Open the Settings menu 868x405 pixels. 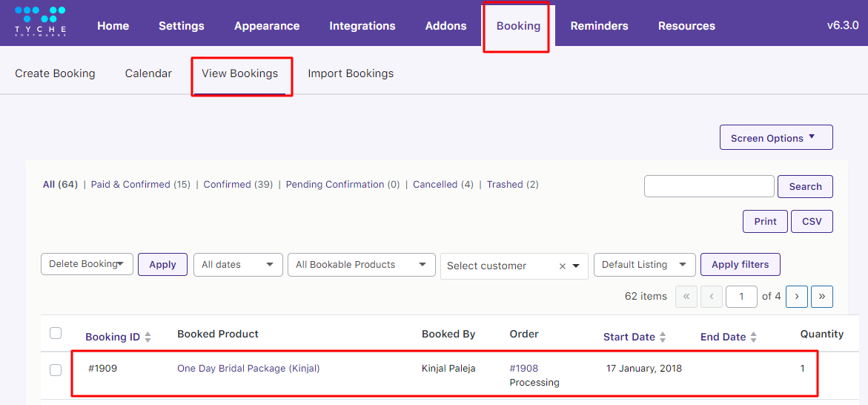click(181, 26)
